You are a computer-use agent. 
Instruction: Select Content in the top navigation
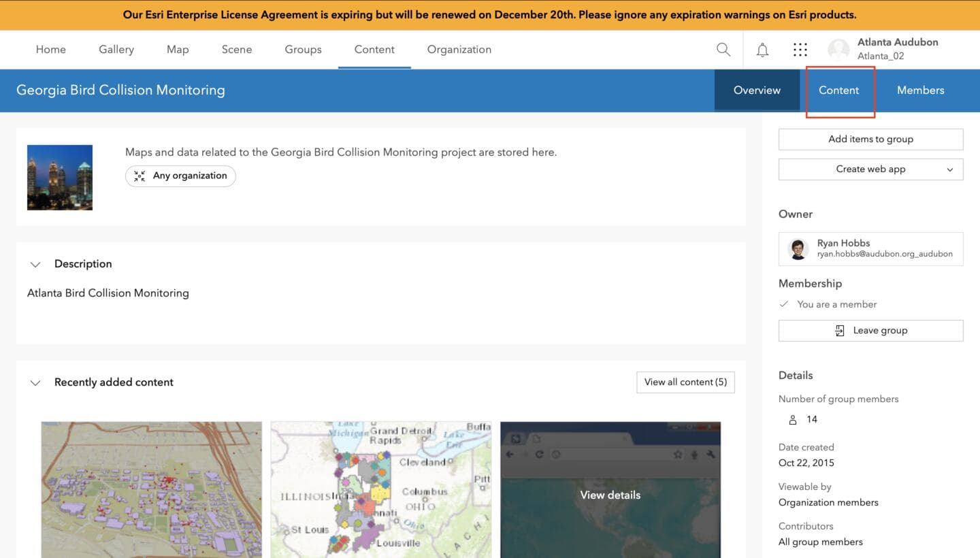coord(374,50)
